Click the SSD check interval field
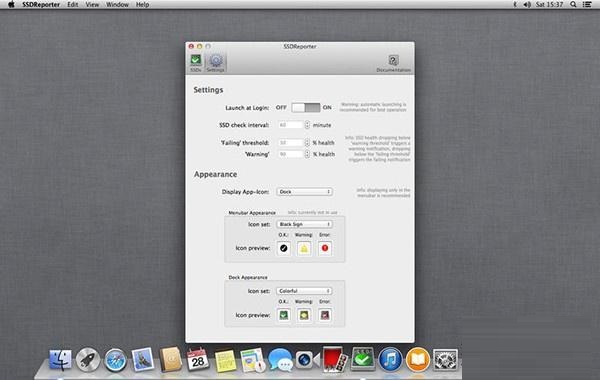Viewport: 600px width, 380px height. pyautogui.click(x=290, y=125)
